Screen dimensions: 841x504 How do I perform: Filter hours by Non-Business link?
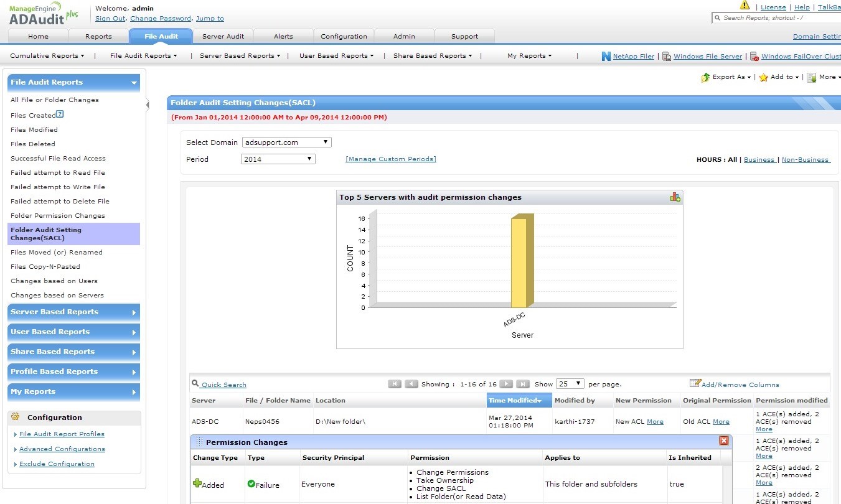[x=805, y=160]
